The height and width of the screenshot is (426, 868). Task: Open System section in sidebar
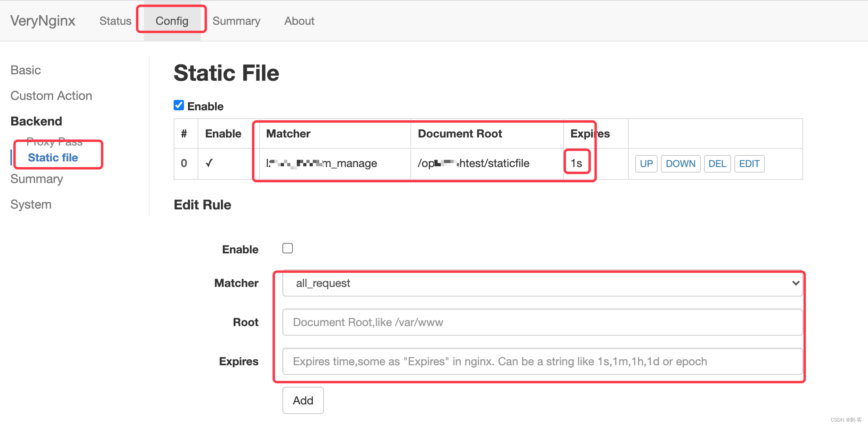click(x=31, y=204)
